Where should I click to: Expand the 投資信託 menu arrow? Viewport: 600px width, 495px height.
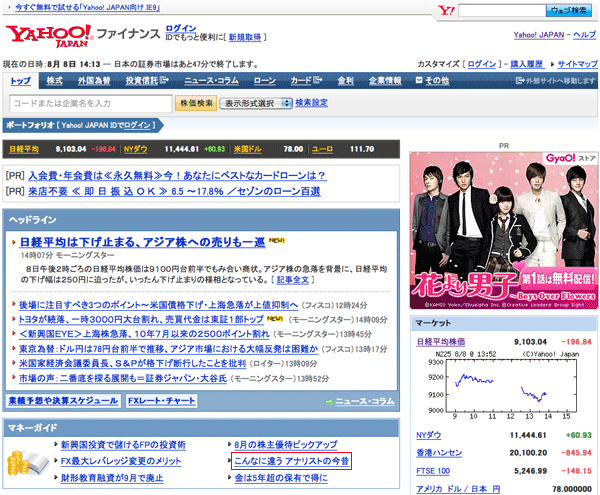(167, 80)
